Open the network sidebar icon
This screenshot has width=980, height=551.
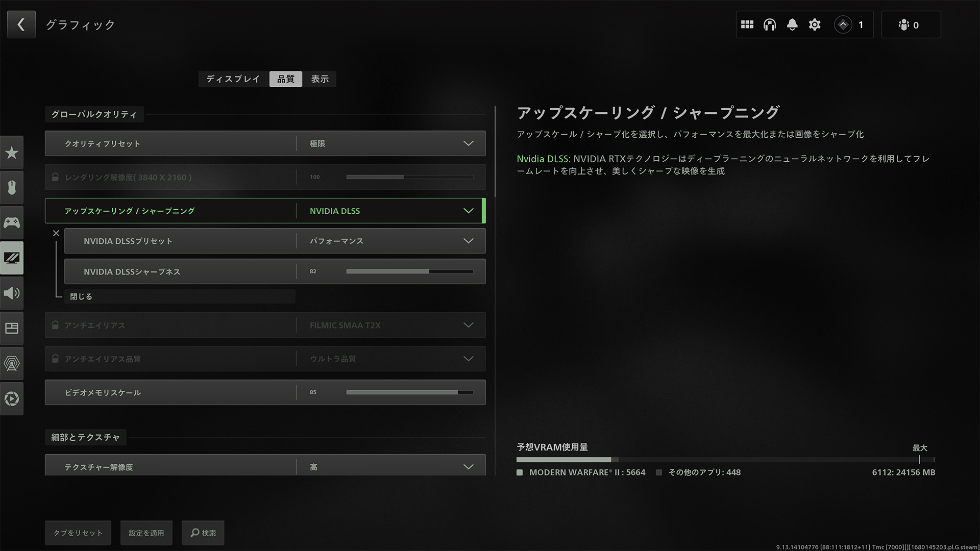[12, 363]
